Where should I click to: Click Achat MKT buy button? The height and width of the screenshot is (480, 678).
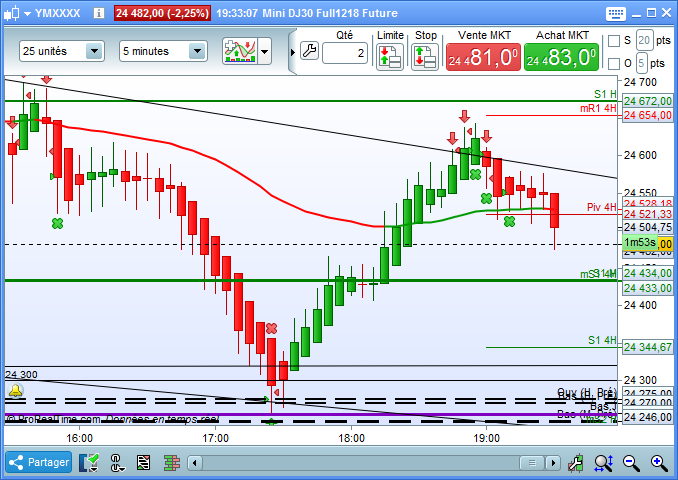[561, 57]
